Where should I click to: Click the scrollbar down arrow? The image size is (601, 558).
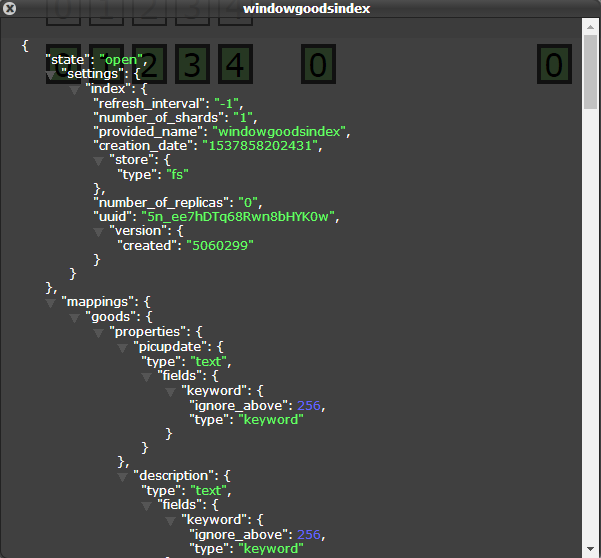click(590, 549)
